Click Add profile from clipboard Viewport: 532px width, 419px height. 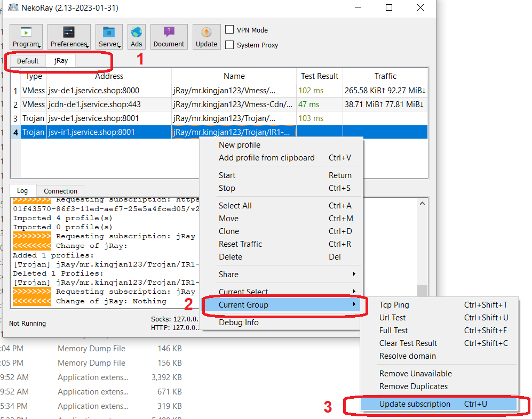[x=266, y=158]
